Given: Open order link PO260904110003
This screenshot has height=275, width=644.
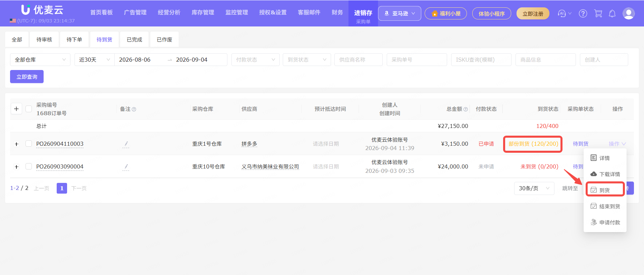Looking at the screenshot, I should click(x=60, y=144).
